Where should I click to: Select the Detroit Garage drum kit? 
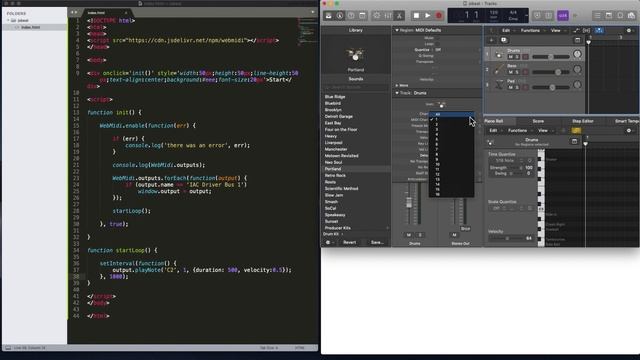coord(339,116)
